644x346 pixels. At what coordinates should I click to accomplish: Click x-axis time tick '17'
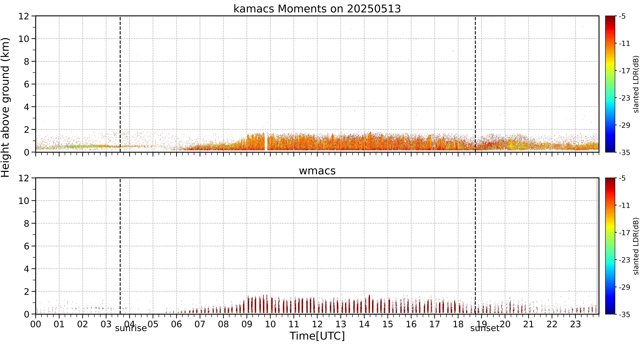[x=435, y=324]
